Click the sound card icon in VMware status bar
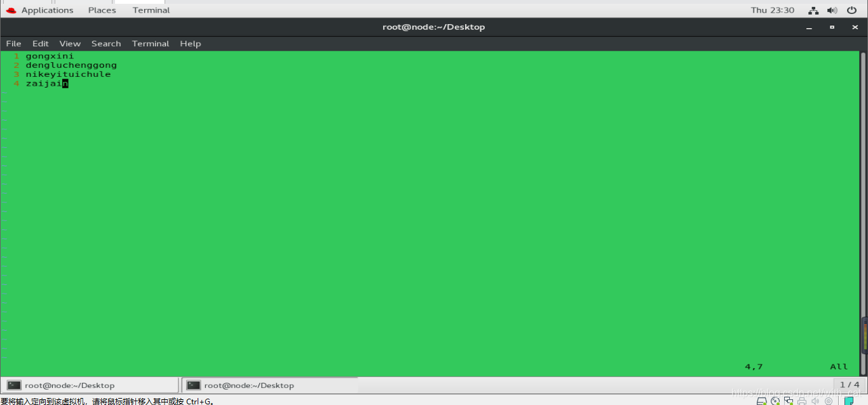 coord(815,401)
